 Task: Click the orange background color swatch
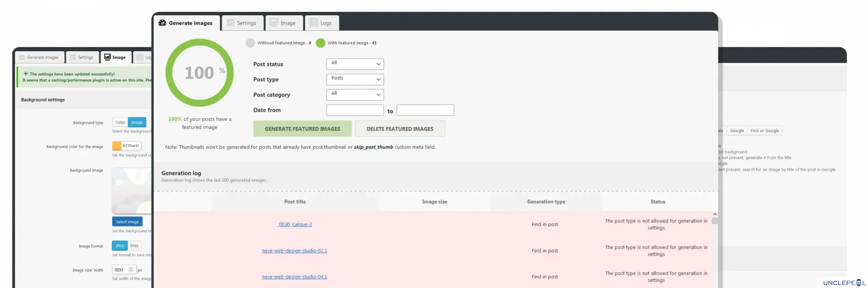[x=117, y=146]
